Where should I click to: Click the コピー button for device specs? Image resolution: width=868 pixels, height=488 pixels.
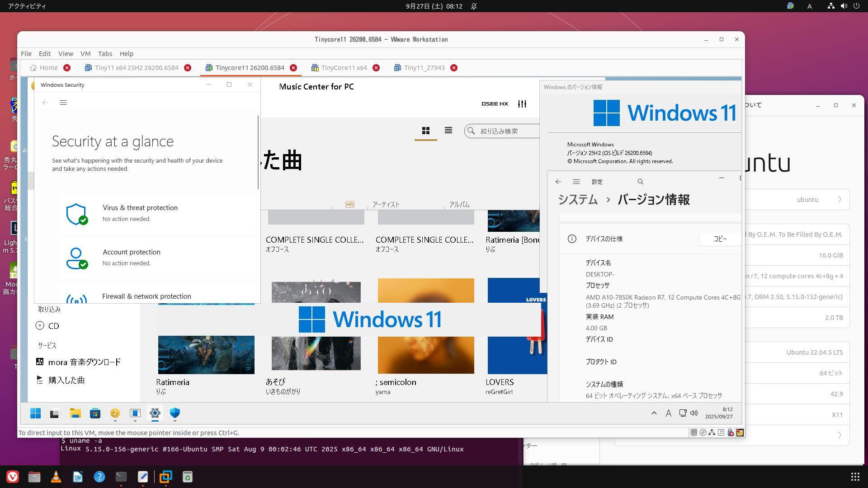click(720, 239)
